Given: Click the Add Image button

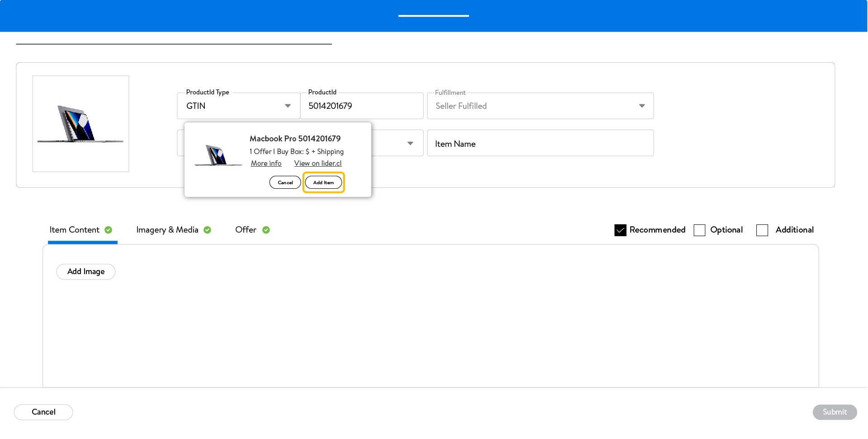Looking at the screenshot, I should tap(86, 272).
